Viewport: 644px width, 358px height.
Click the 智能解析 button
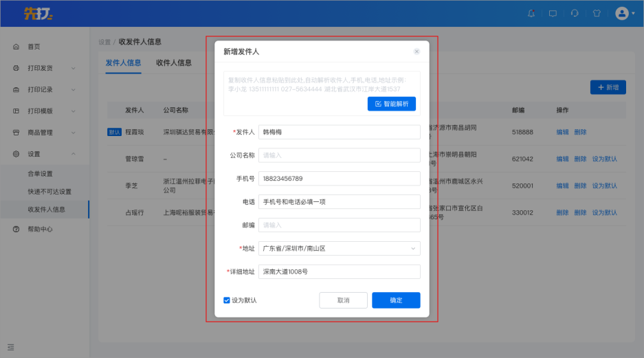[x=392, y=104]
